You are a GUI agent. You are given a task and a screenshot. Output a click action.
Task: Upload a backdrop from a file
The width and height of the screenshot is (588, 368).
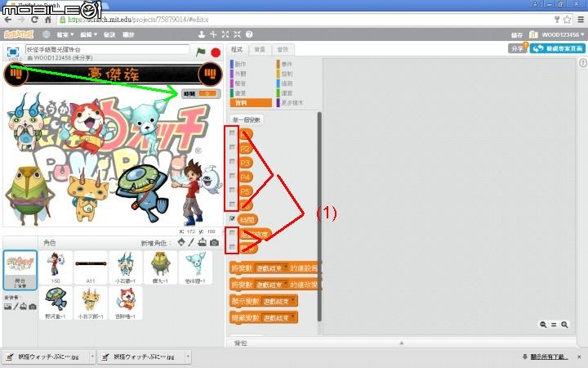click(24, 307)
